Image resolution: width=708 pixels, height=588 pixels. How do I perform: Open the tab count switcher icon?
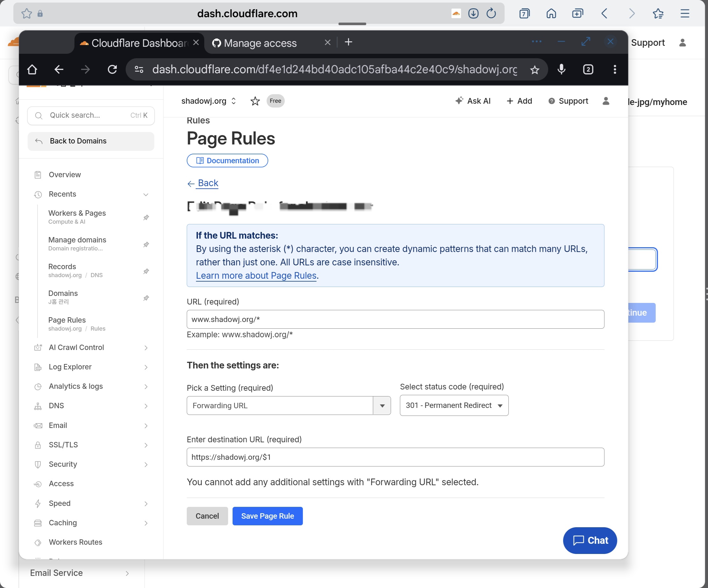(588, 69)
